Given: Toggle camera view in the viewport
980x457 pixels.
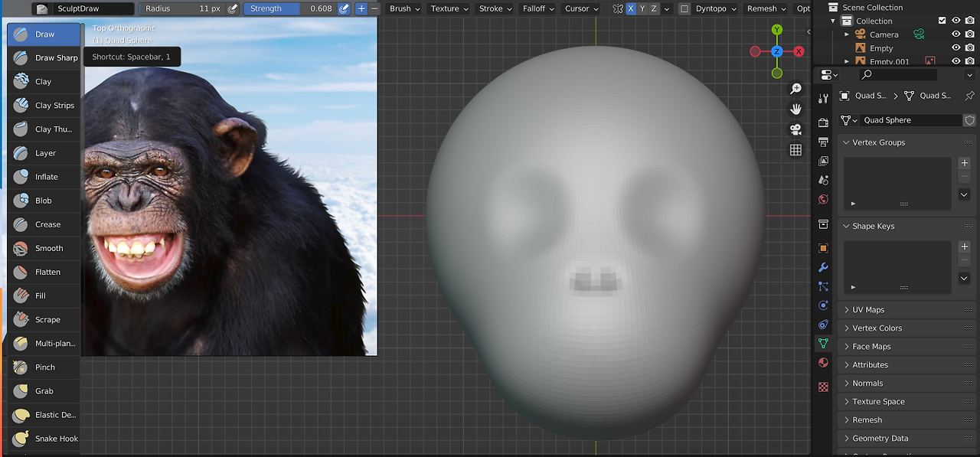Looking at the screenshot, I should [x=796, y=129].
